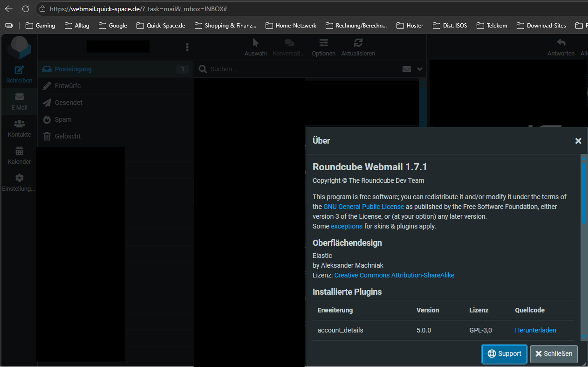Click the tab-groups icon left of bookmarks
This screenshot has width=588, height=367.
pyautogui.click(x=9, y=26)
